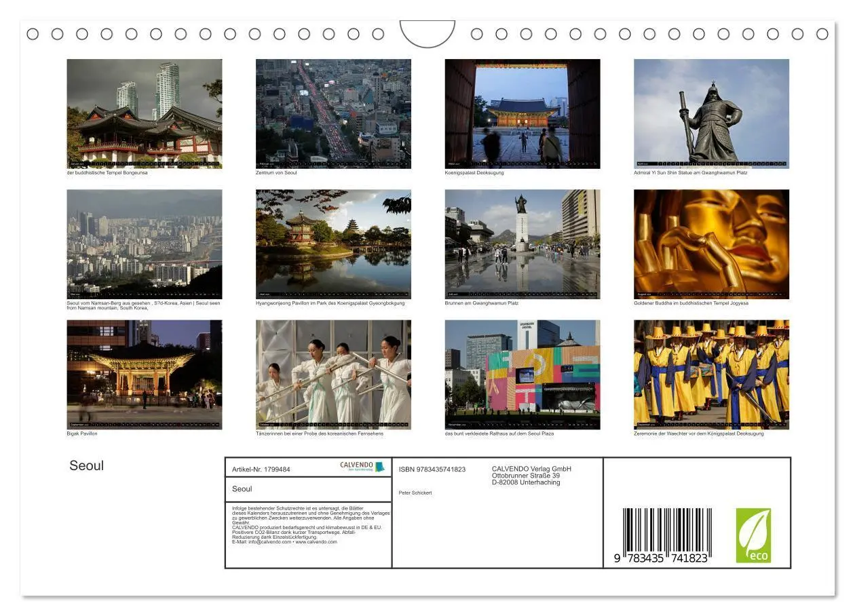Open the colorful Rathaus Seoul Plaza photo

(x=522, y=374)
